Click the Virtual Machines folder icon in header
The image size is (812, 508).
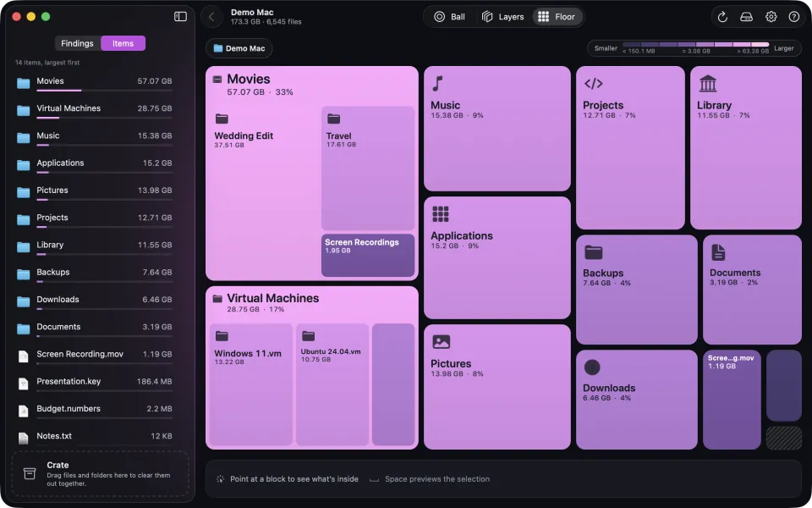(217, 299)
